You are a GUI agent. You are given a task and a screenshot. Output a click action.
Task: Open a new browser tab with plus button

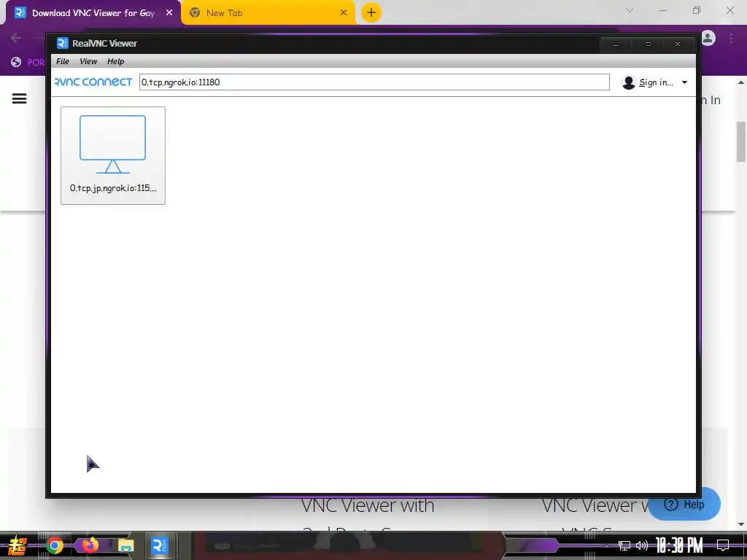click(x=371, y=12)
